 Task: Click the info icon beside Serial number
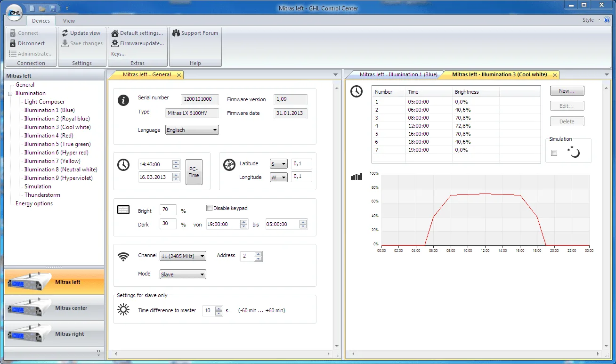[x=123, y=100]
